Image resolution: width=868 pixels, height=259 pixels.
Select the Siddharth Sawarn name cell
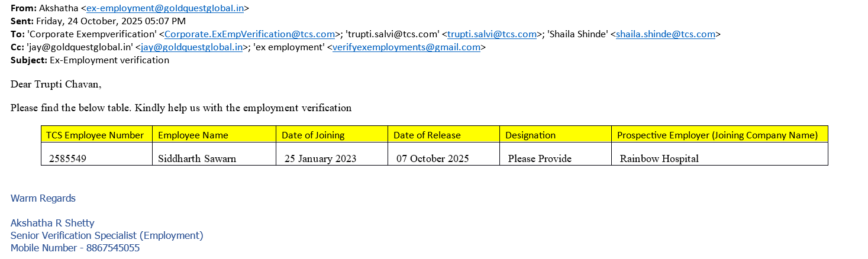(197, 158)
